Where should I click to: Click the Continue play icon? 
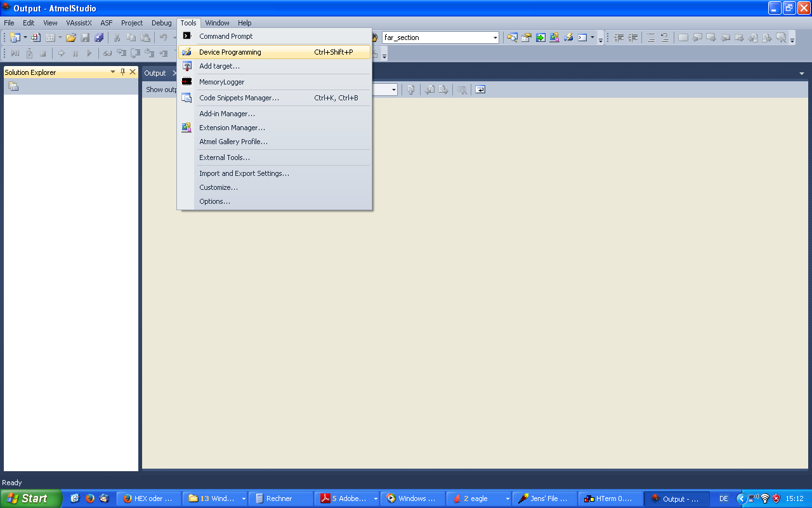[89, 53]
